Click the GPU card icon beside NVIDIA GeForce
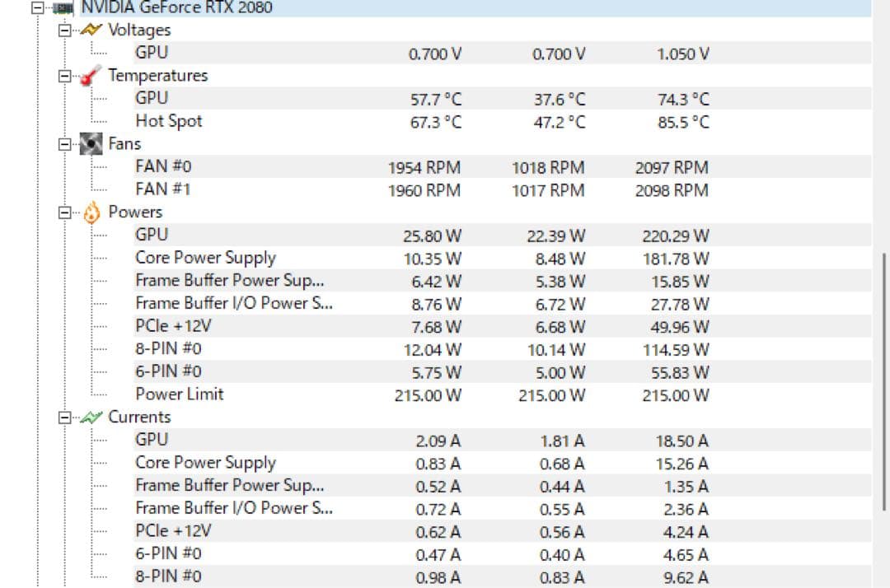 [x=63, y=8]
